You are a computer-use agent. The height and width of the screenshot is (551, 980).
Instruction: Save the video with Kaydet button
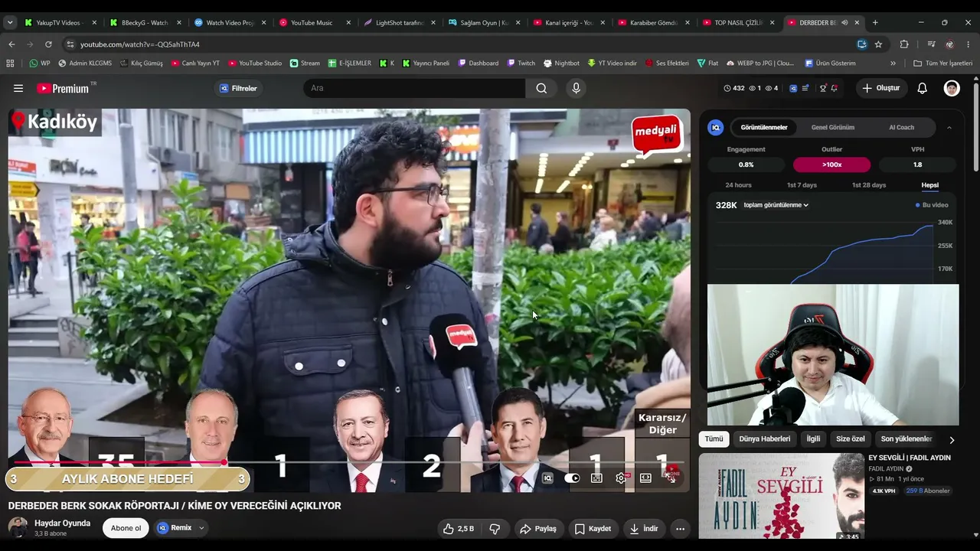(593, 529)
